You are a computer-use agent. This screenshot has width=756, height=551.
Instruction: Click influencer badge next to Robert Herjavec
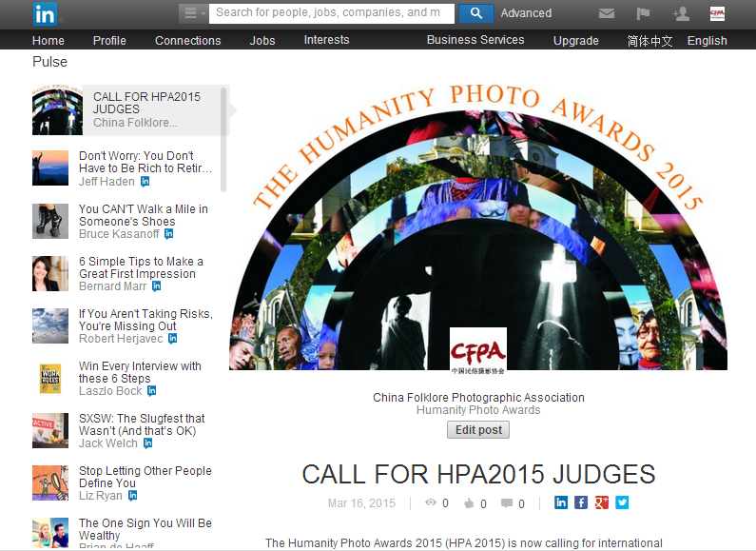173,339
